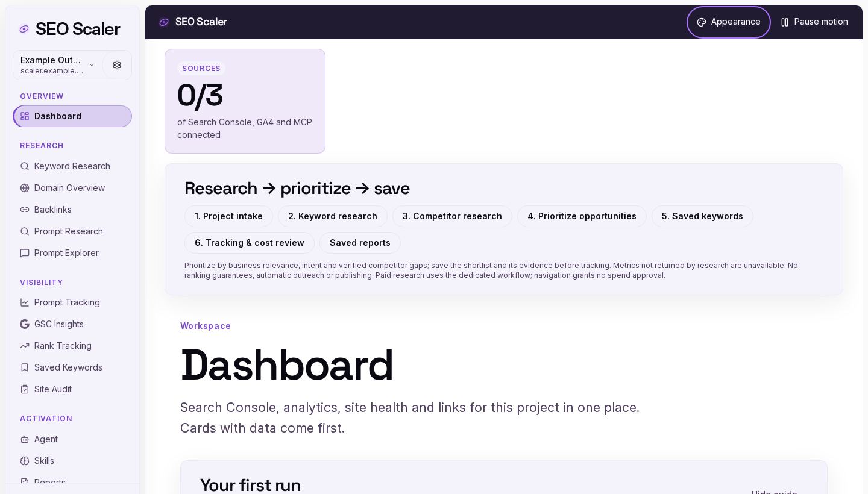Viewport: 868px width, 494px height.
Task: Open Domain Overview from sidebar
Action: [72, 188]
